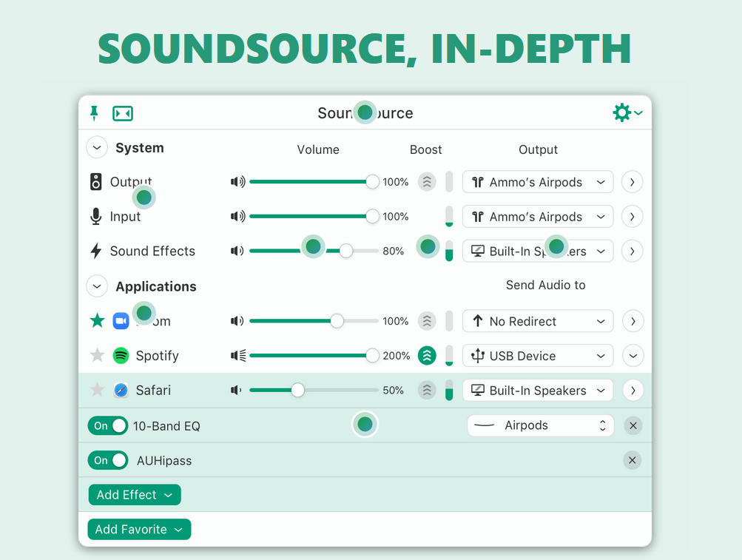Screen dimensions: 742x560
Task: Click the Zoom volume slider knob
Action: click(337, 321)
